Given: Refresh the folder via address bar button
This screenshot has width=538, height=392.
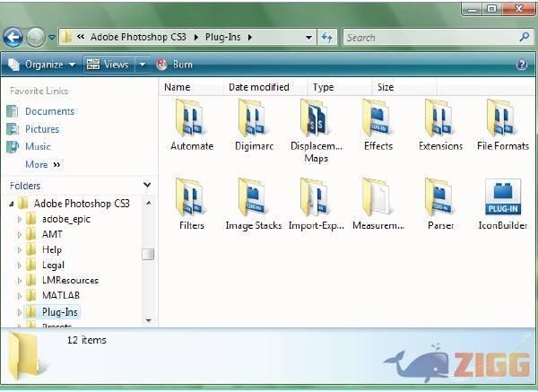Looking at the screenshot, I should point(326,37).
